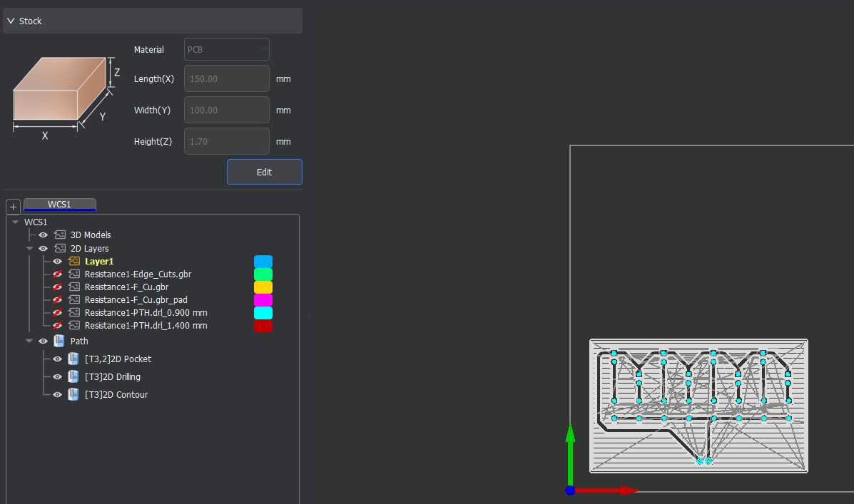The height and width of the screenshot is (504, 854).
Task: Select the Resistance1-PTH.drl_0.900 mm layer name
Action: click(x=146, y=313)
